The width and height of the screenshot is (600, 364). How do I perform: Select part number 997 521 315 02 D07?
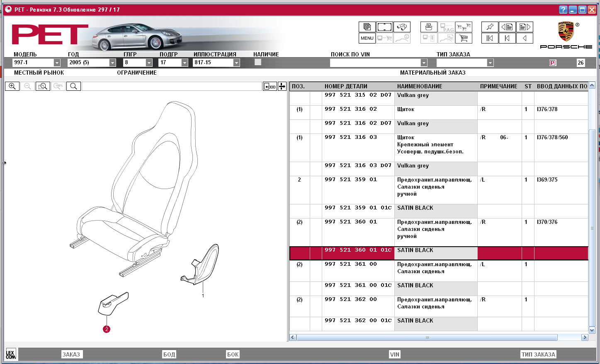coord(358,95)
